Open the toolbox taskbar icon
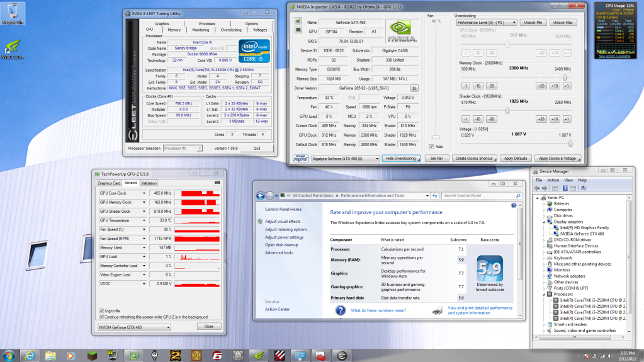Image resolution: width=644 pixels, height=362 pixels. pos(321,356)
